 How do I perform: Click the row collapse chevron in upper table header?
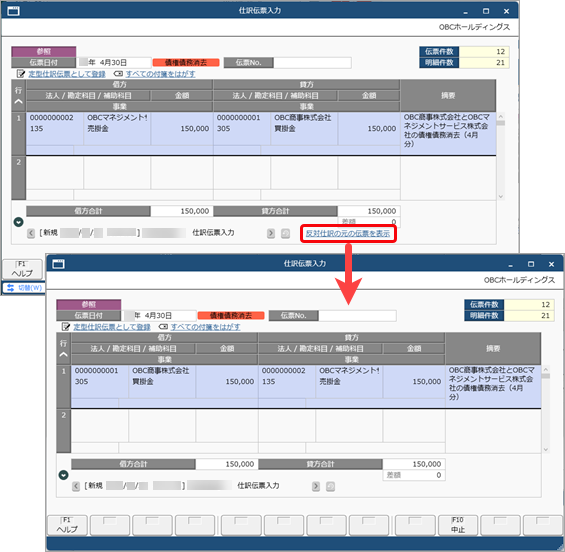pyautogui.click(x=18, y=102)
